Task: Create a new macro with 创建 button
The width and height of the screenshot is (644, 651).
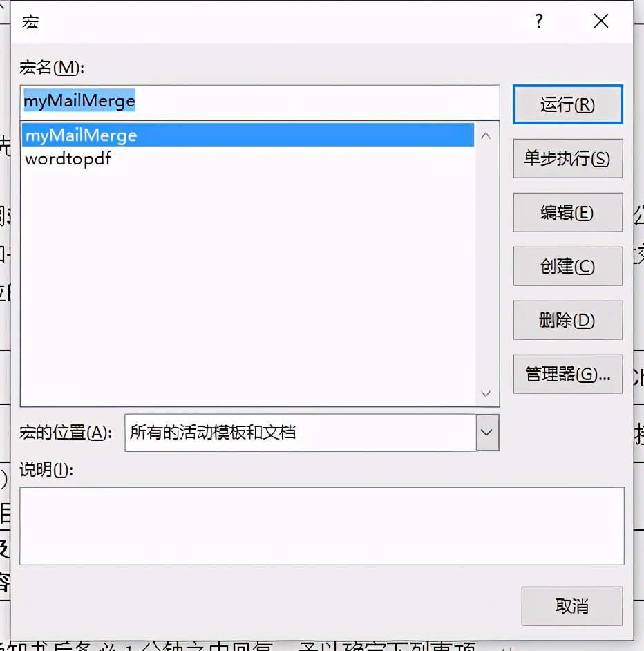Action: 567,266
